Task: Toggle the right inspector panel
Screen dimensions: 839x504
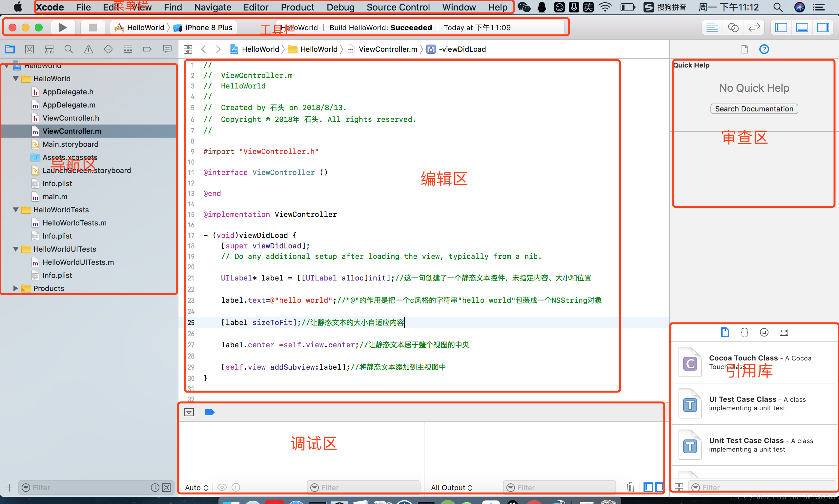Action: point(823,27)
